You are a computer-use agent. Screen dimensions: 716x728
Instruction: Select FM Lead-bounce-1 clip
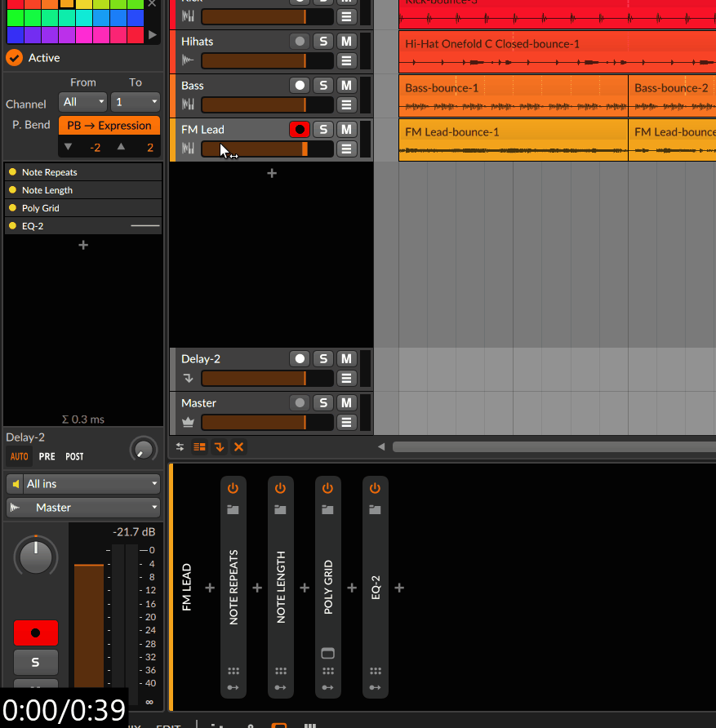point(513,140)
